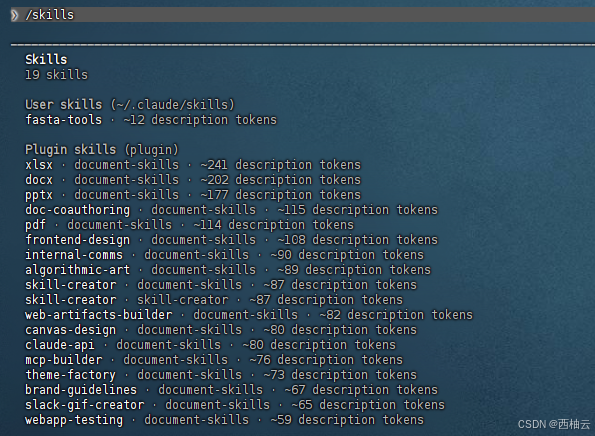This screenshot has width=595, height=436.
Task: Click the prompt chevron before /skills
Action: 14,15
